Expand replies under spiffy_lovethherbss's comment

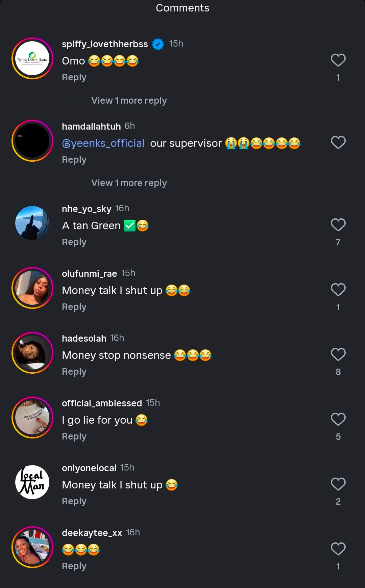click(x=129, y=101)
